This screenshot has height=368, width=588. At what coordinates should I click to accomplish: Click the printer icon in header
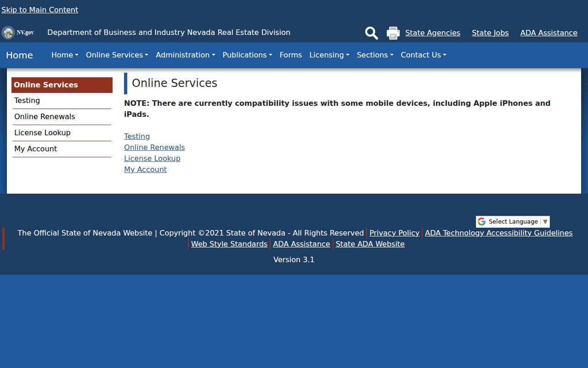393,33
